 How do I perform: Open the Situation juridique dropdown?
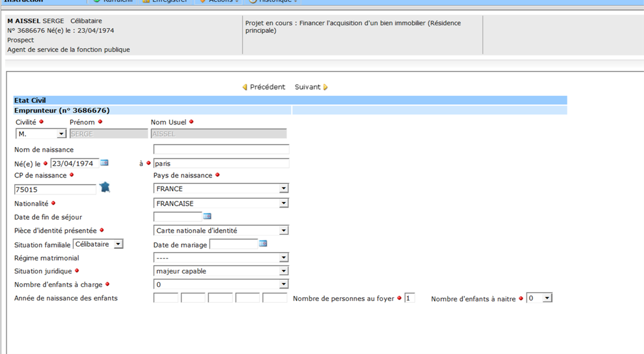pyautogui.click(x=283, y=271)
